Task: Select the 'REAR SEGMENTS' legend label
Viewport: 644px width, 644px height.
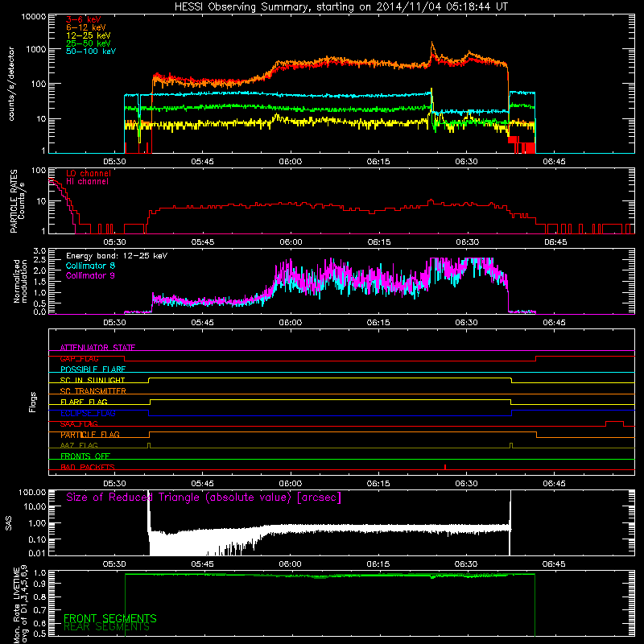Action: pyautogui.click(x=106, y=627)
